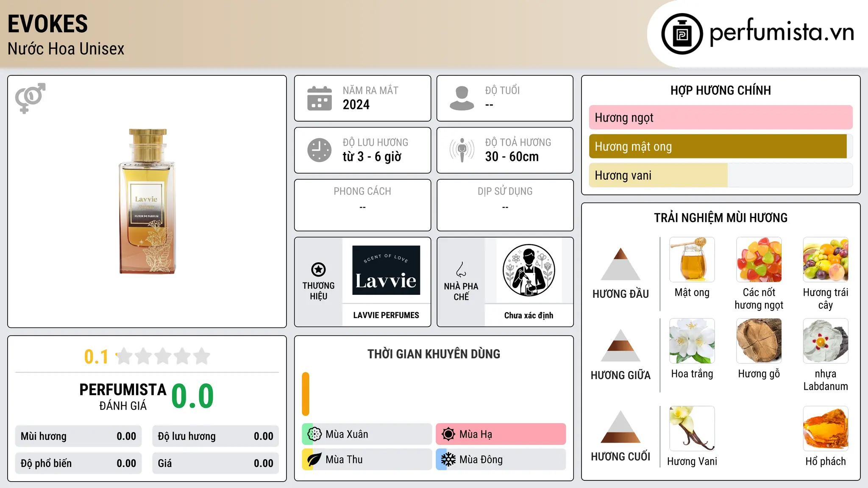
Task: Click the calendar icon beside Năm ra mắt
Action: pos(320,98)
